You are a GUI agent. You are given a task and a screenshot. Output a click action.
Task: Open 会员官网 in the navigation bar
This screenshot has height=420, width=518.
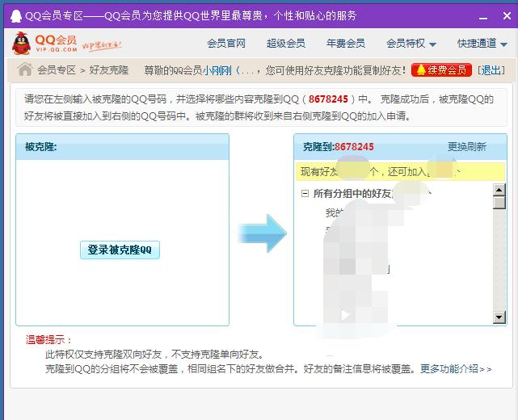226,44
